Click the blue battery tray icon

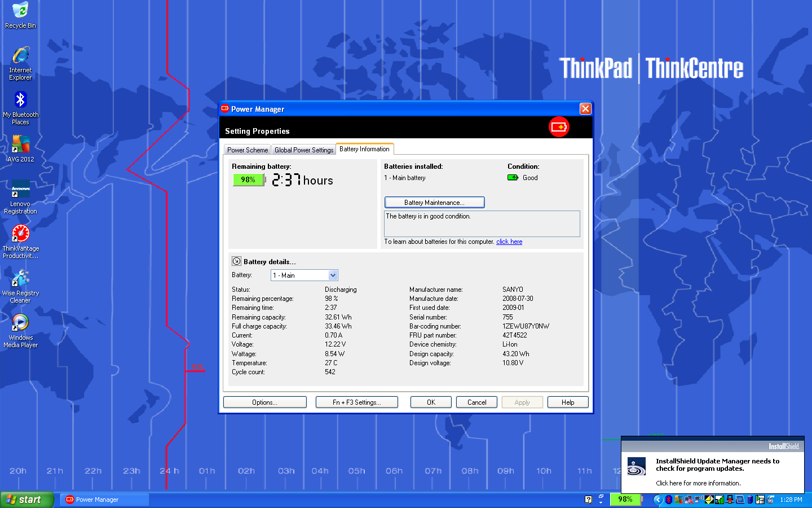click(x=750, y=500)
